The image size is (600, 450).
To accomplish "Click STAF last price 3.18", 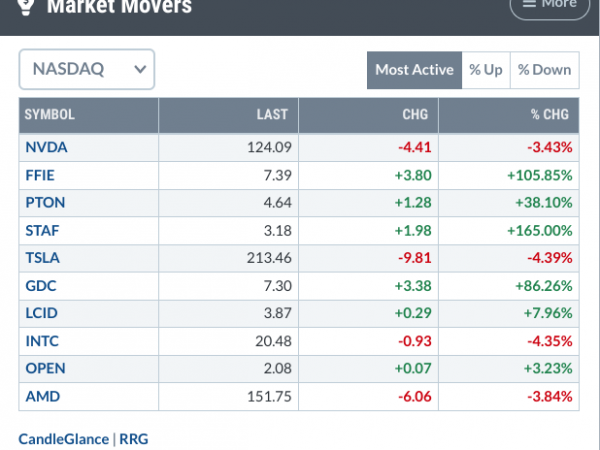I will [278, 231].
